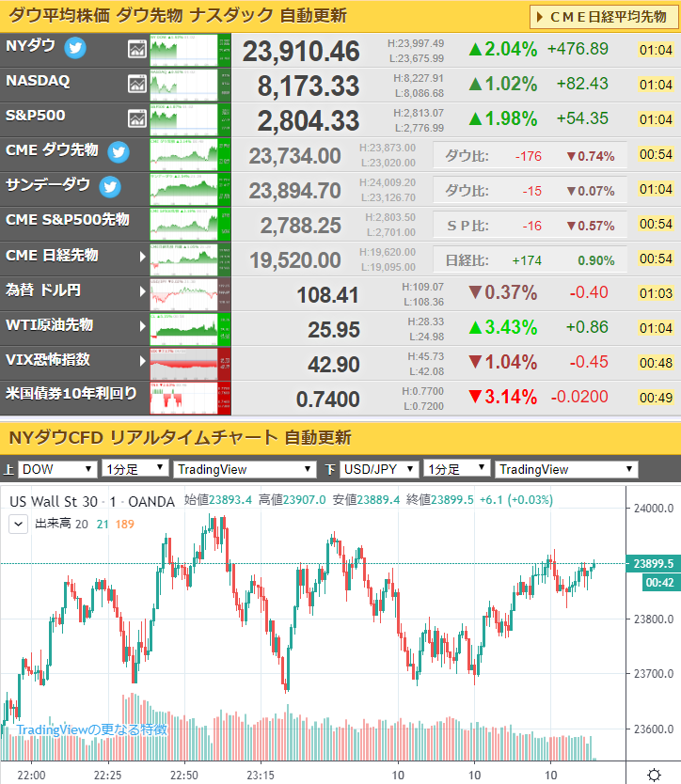Image resolution: width=681 pixels, height=784 pixels.
Task: Click the サンデーダウ price 23,894.70
Action: pyautogui.click(x=295, y=191)
